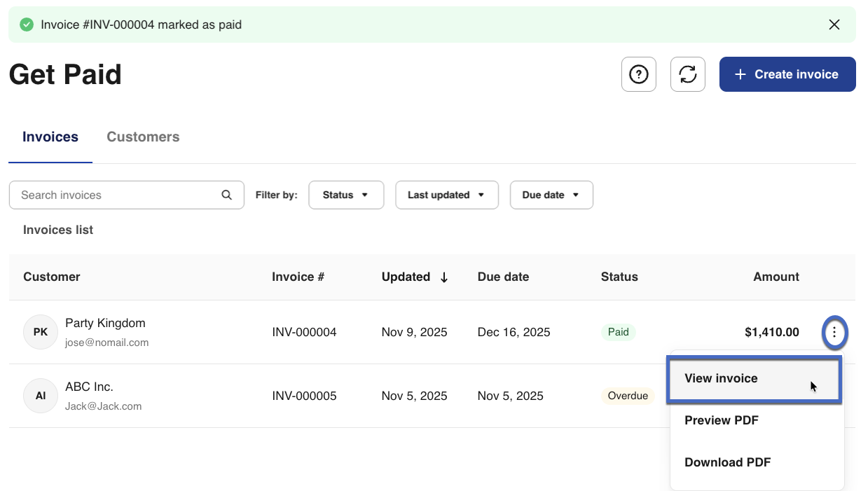Click the AI avatar for ABC Inc.
This screenshot has height=491, width=868.
click(x=41, y=396)
